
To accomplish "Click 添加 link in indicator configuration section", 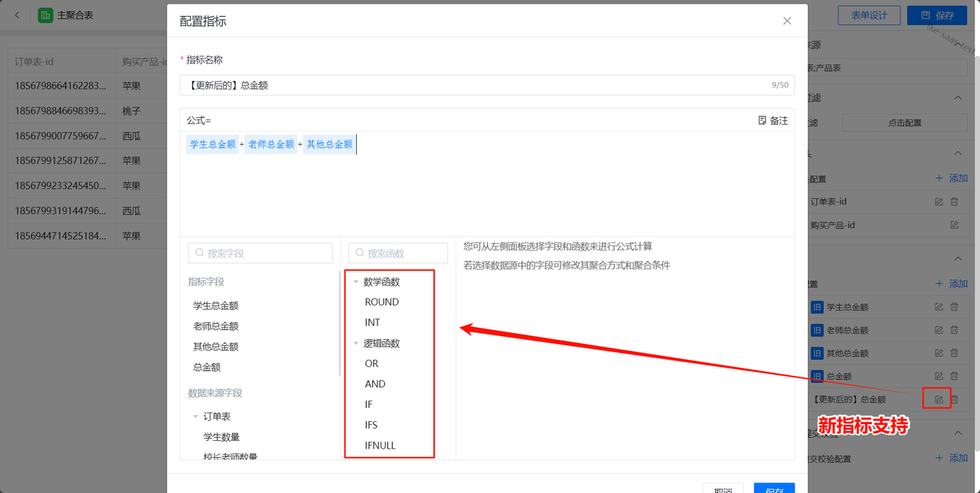I will (952, 284).
